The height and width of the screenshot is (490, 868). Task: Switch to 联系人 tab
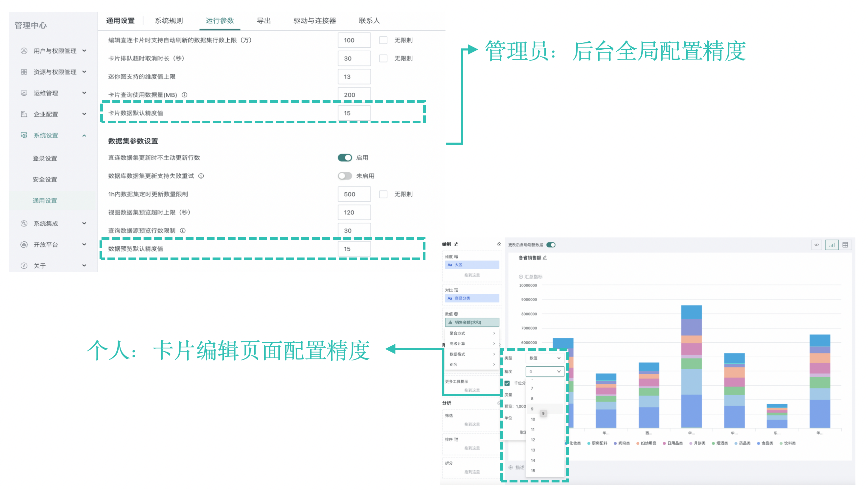pos(369,21)
